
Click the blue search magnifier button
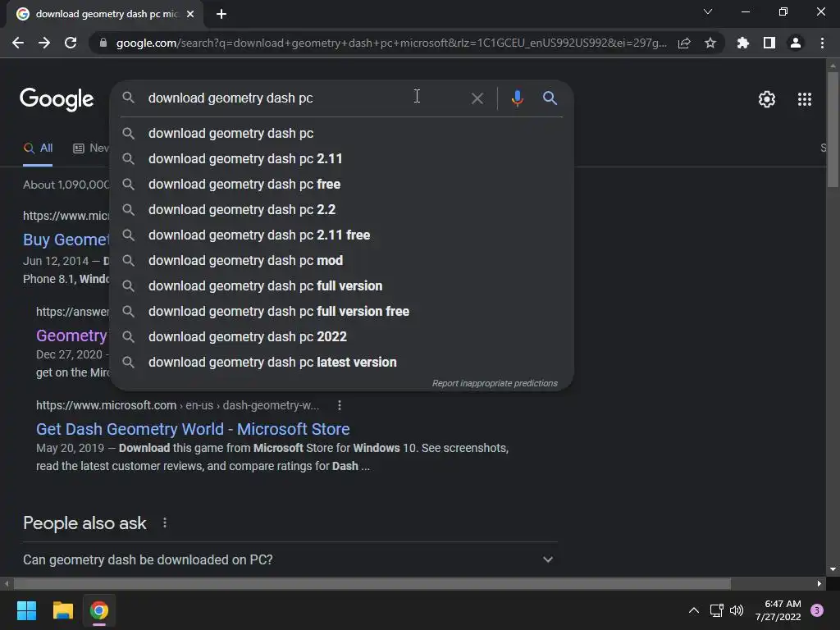(550, 98)
